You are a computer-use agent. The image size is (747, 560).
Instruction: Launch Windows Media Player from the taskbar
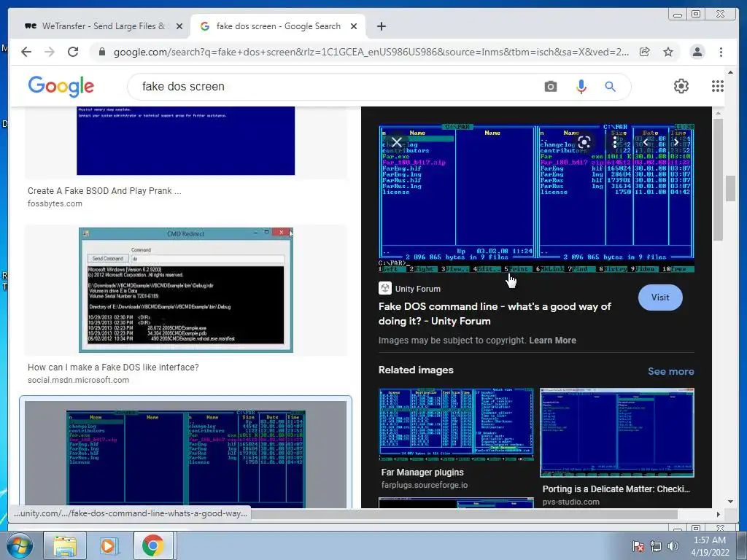coord(108,545)
